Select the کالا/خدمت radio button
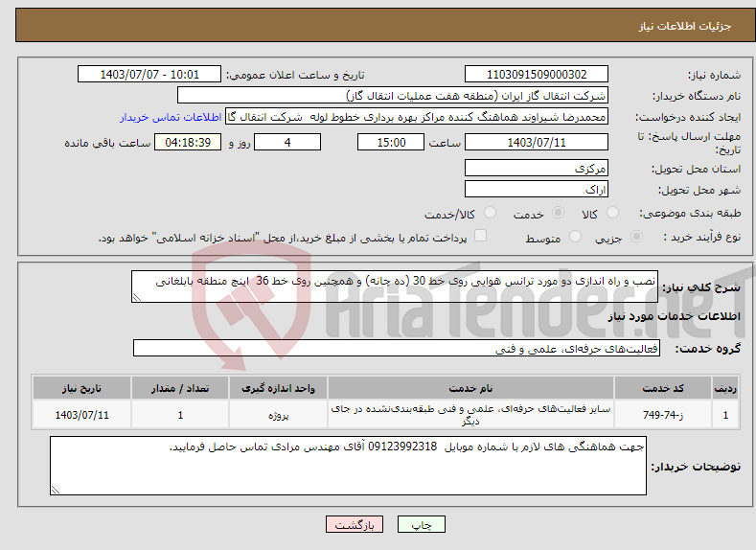This screenshot has width=756, height=550. (x=490, y=213)
